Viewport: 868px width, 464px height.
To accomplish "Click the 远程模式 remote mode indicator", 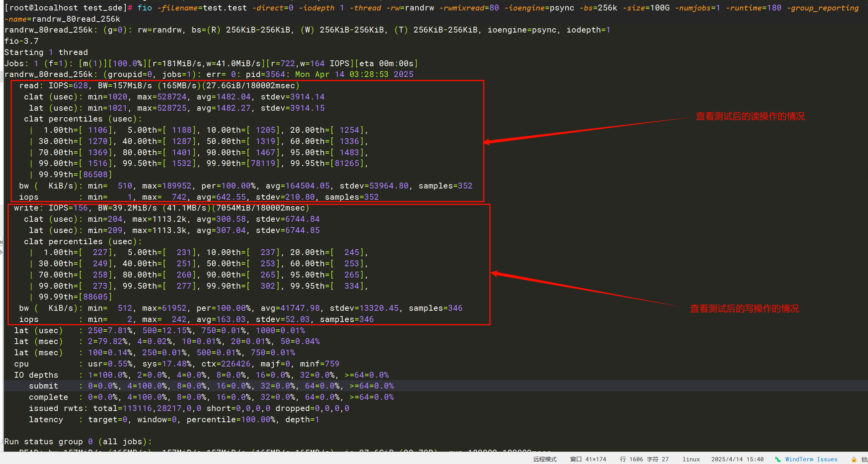I will [x=545, y=459].
